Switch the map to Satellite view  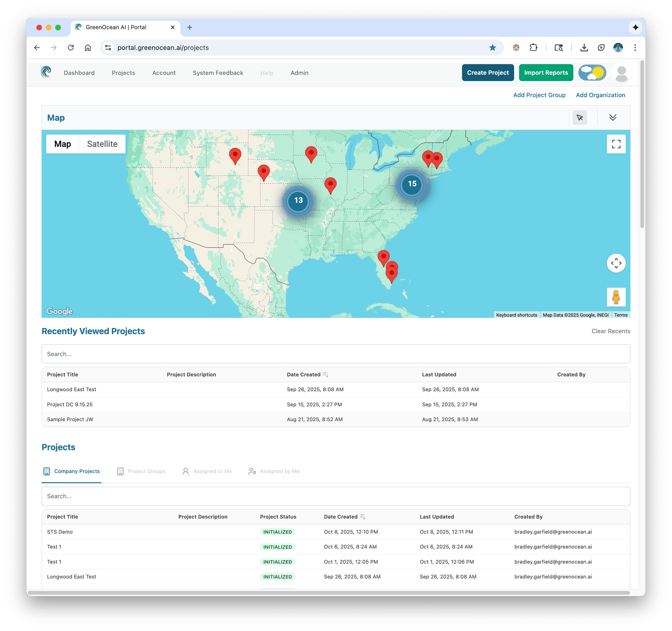pos(102,144)
